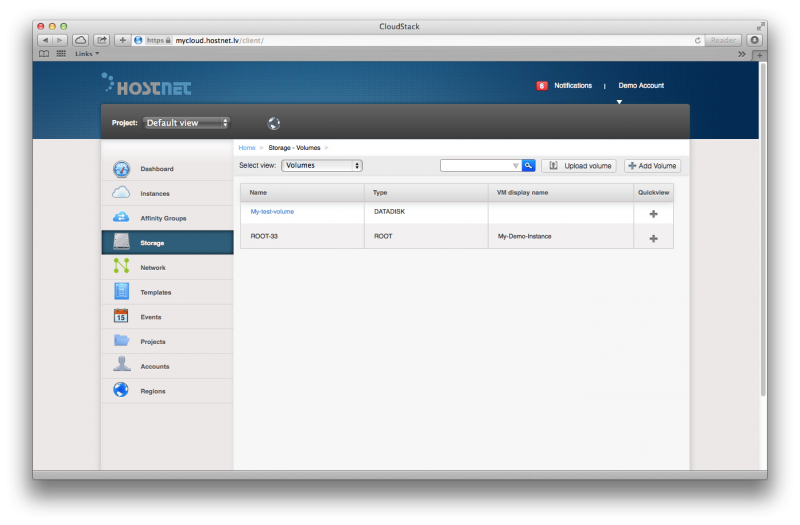Open a new browser tab with plus
Image resolution: width=800 pixels, height=525 pixels.
[760, 55]
